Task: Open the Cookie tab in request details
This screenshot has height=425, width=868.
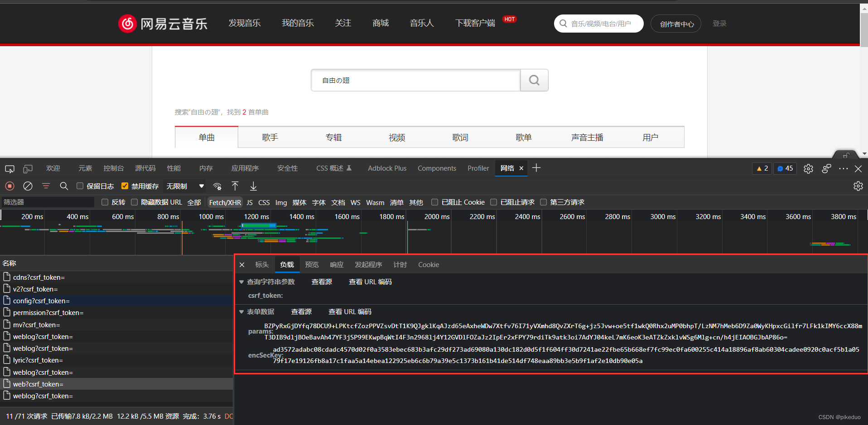Action: pyautogui.click(x=429, y=265)
